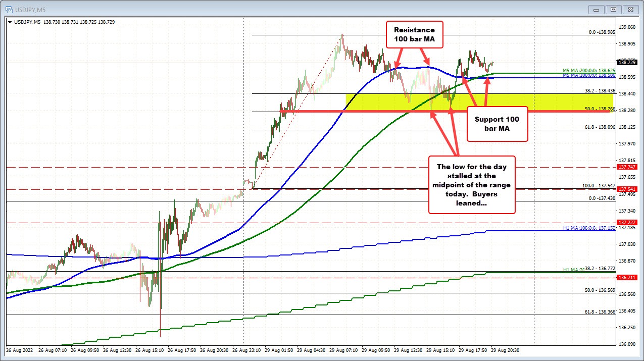Click the price axis value 137.970
This screenshot has height=361, width=644.
627,143
